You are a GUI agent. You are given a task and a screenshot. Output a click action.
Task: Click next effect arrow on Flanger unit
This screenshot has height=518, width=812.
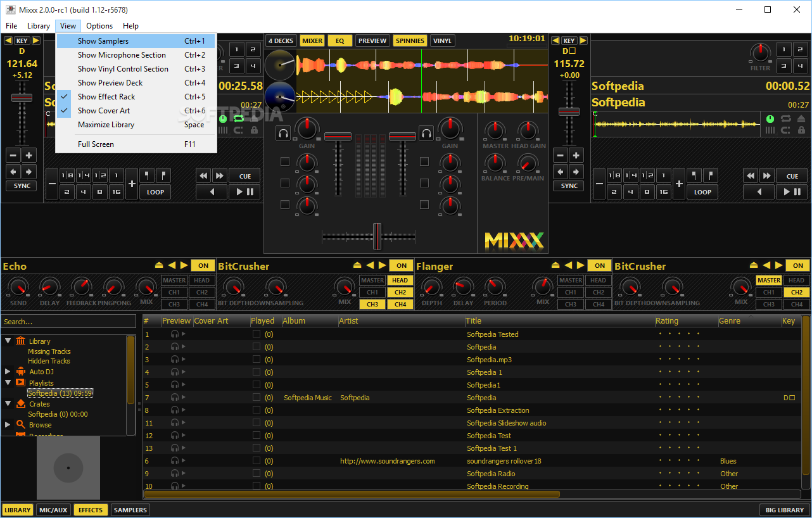tap(581, 265)
